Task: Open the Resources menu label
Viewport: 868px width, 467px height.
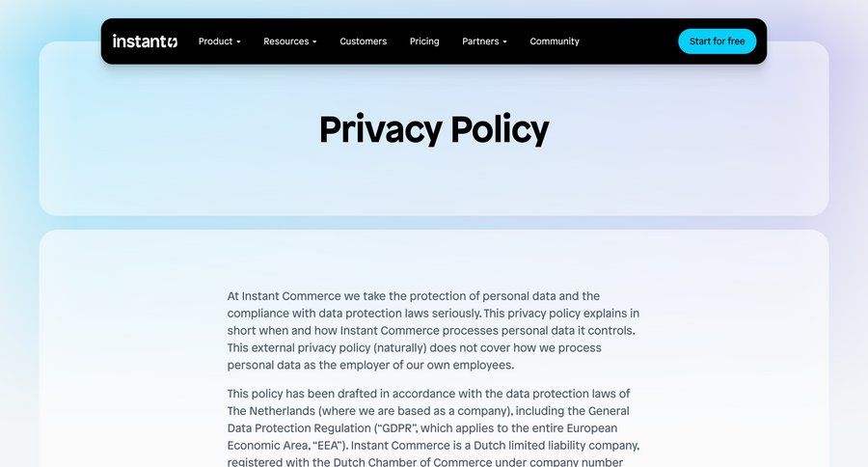Action: (x=285, y=41)
